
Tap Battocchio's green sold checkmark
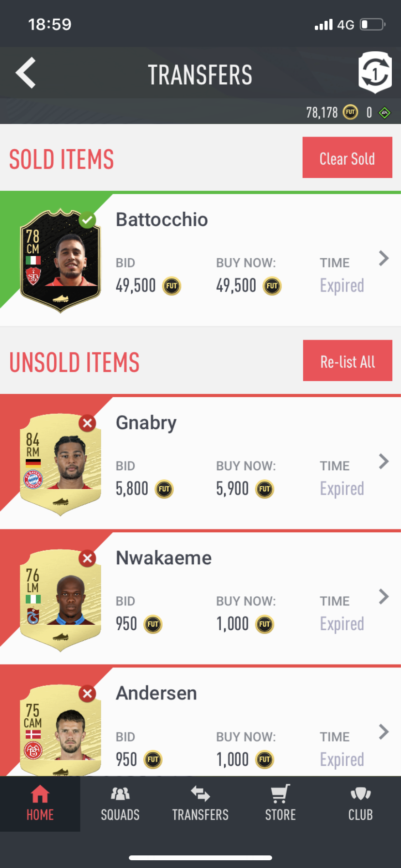(x=88, y=220)
